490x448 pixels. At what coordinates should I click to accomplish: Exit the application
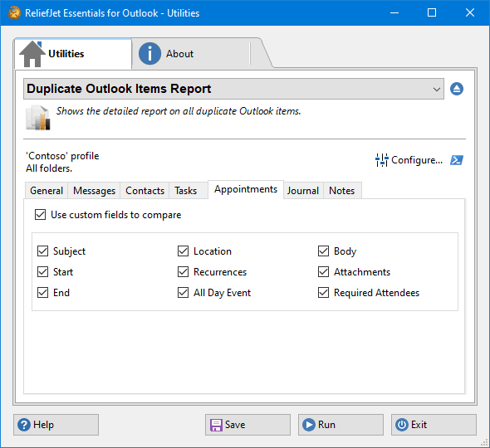(434, 425)
